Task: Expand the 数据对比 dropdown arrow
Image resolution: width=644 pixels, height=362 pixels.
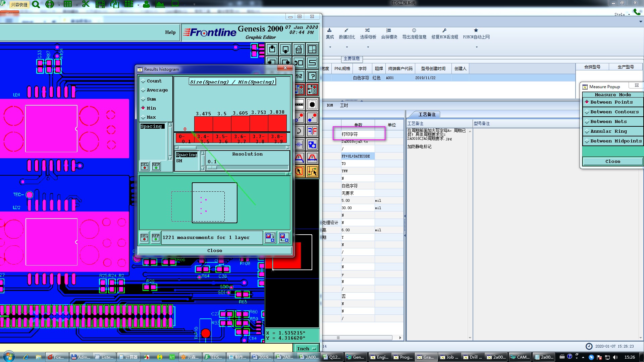Action: click(x=347, y=47)
